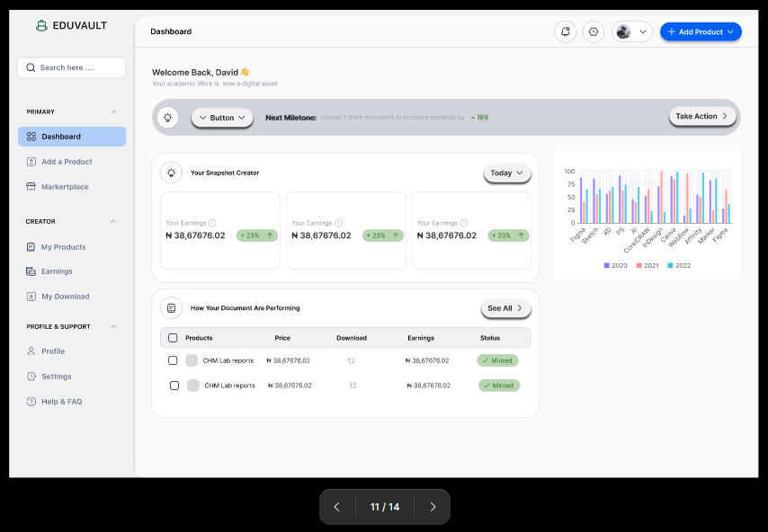
Task: Toggle the 2021 legend swatch on the chart
Action: 639,265
